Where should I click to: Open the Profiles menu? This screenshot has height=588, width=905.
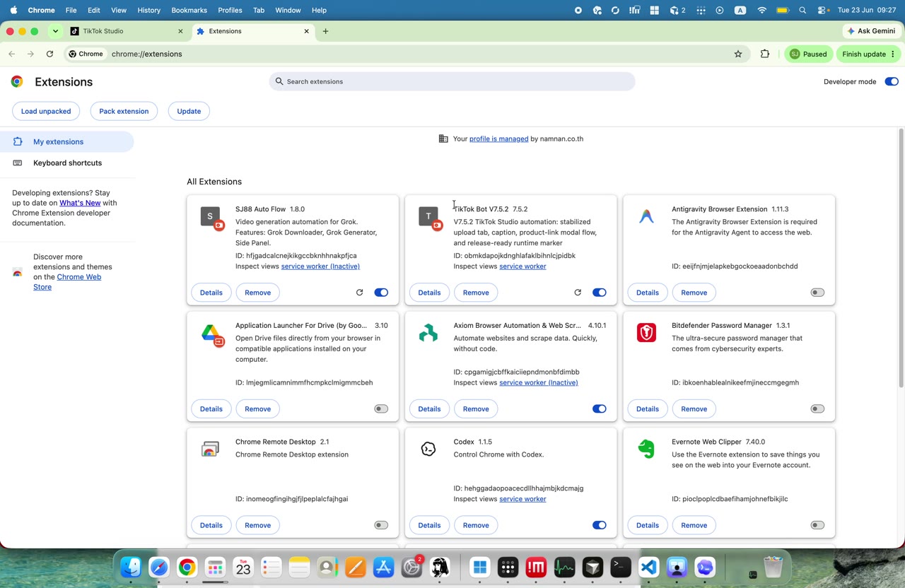[230, 11]
